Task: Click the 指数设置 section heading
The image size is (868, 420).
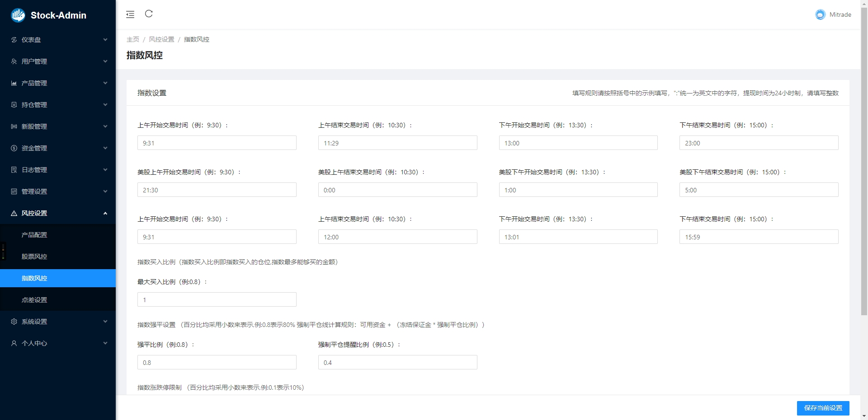Action: pos(152,93)
